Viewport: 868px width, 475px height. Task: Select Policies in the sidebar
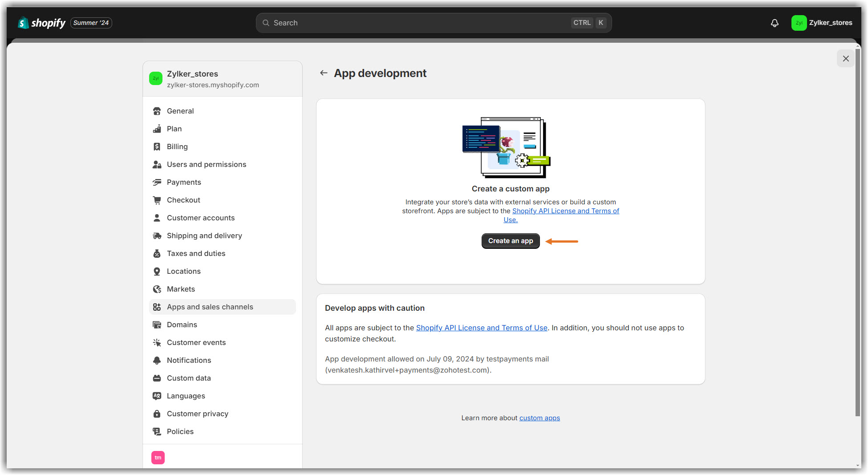(x=223, y=431)
